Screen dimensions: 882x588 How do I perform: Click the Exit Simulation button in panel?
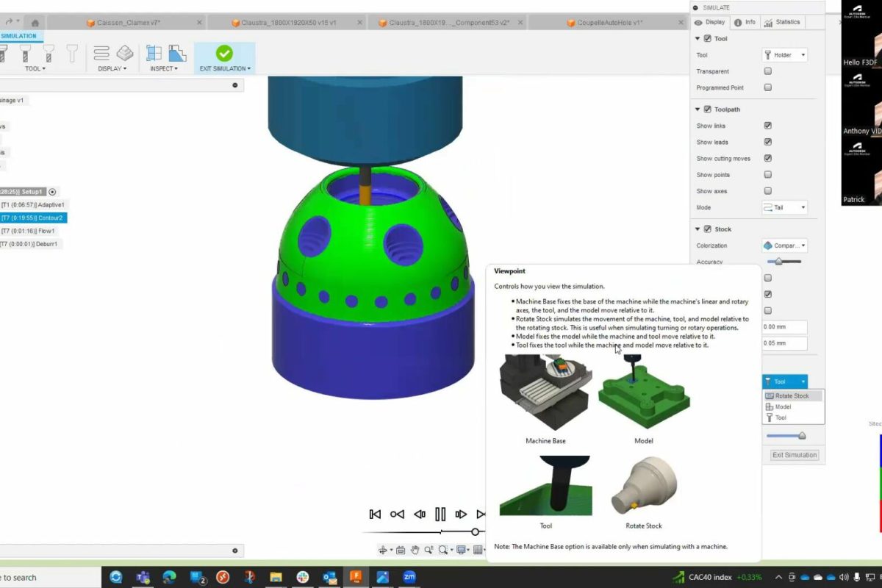click(x=794, y=455)
